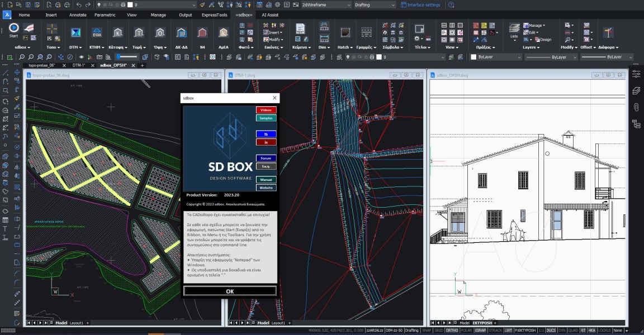Open the Drafting workspace dropdown
The width and height of the screenshot is (644, 335).
click(x=375, y=5)
